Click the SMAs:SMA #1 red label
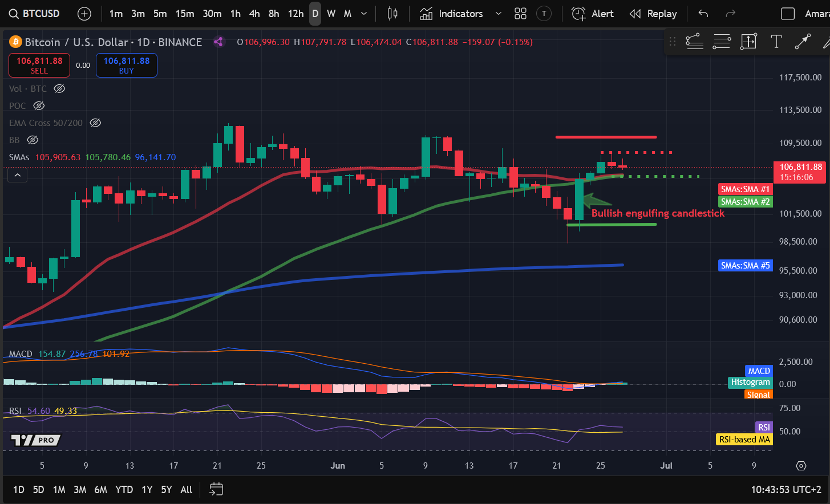Viewport: 830px width, 504px height. pyautogui.click(x=745, y=189)
